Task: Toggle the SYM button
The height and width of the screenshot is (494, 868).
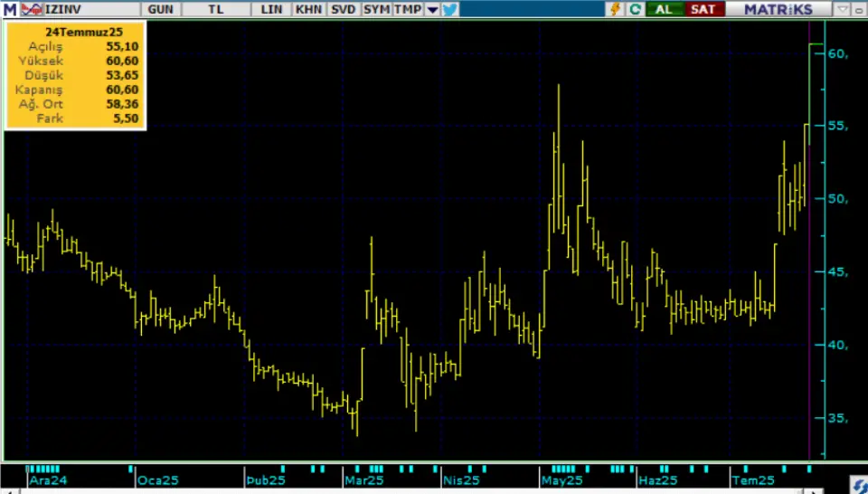Action: [x=377, y=9]
